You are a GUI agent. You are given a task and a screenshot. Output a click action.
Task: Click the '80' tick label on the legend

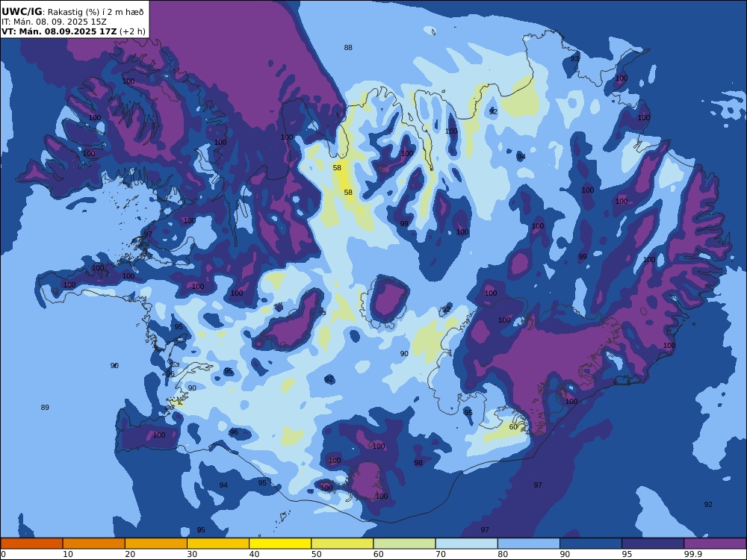pos(503,554)
